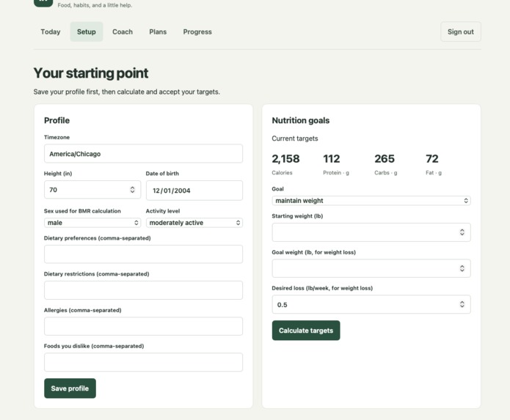Screen dimensions: 510x420
Task: Click the Desired loss field showing 0.5
Action: click(371, 304)
